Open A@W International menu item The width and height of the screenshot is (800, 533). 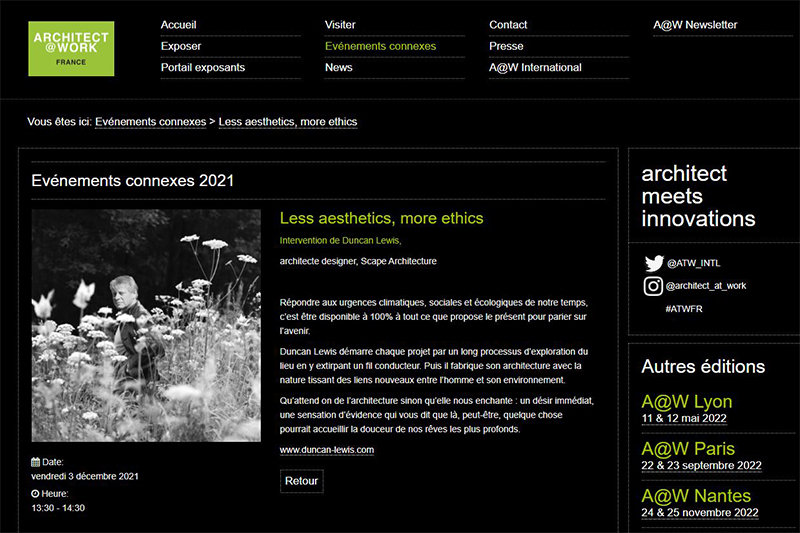(535, 67)
